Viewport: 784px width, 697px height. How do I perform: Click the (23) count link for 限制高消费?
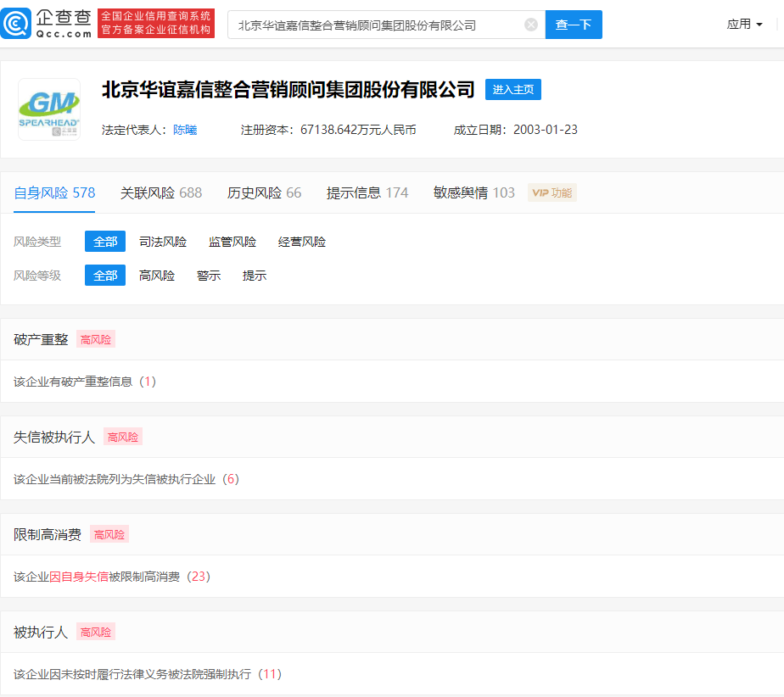[197, 577]
